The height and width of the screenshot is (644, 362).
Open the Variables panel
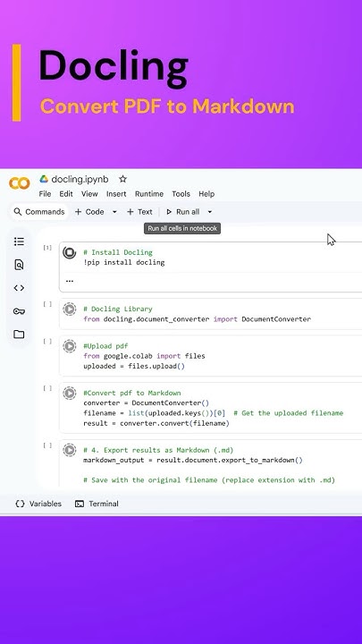point(38,504)
